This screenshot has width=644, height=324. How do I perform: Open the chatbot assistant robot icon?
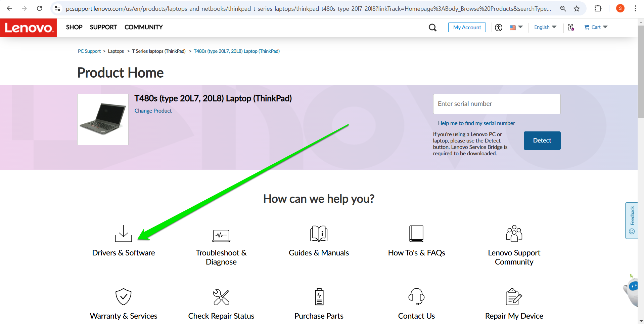(631, 291)
